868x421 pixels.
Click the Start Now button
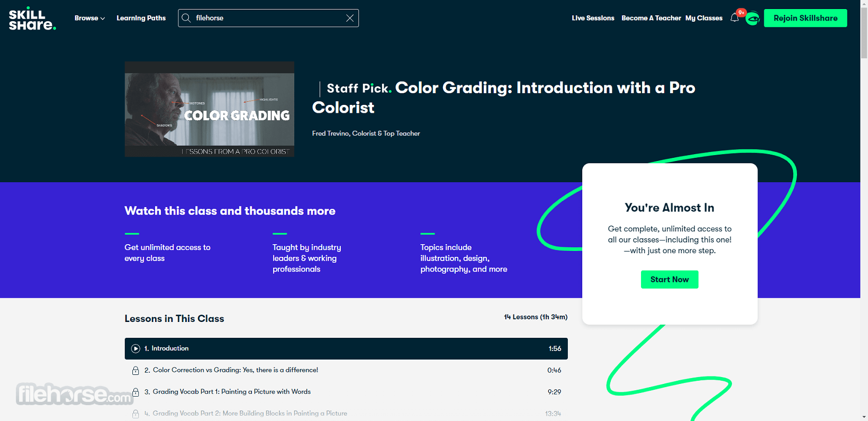[x=670, y=280]
